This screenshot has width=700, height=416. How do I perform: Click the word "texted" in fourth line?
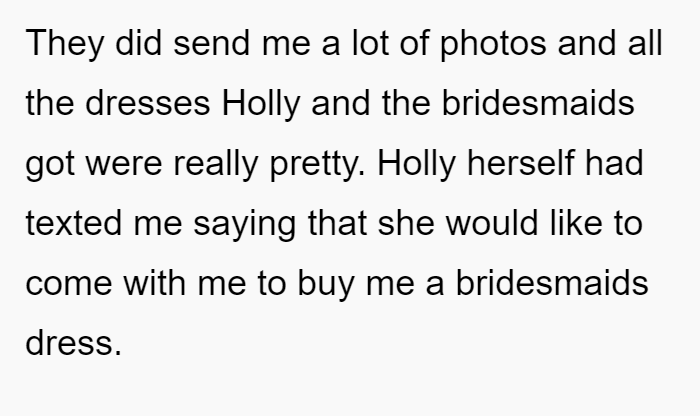(x=74, y=223)
